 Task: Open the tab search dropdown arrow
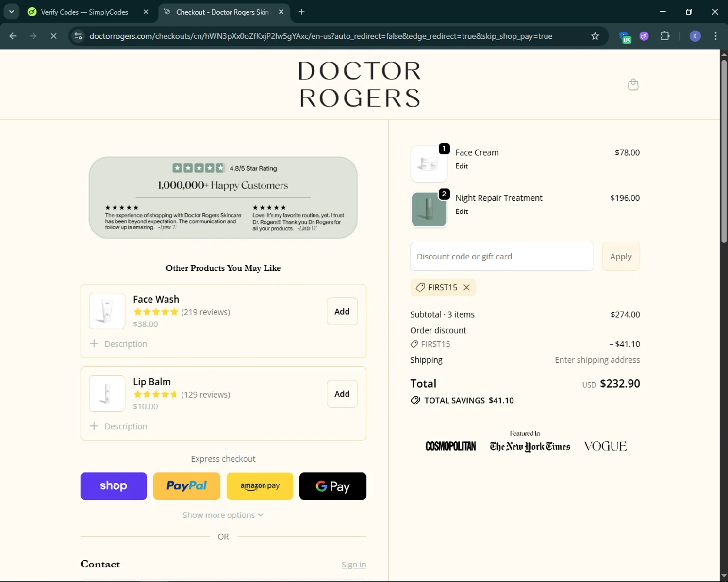11,12
